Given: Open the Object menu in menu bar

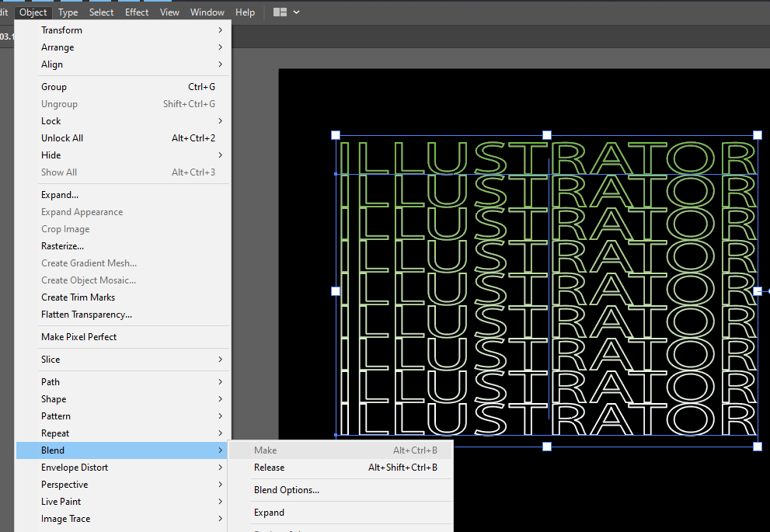Looking at the screenshot, I should 33,12.
